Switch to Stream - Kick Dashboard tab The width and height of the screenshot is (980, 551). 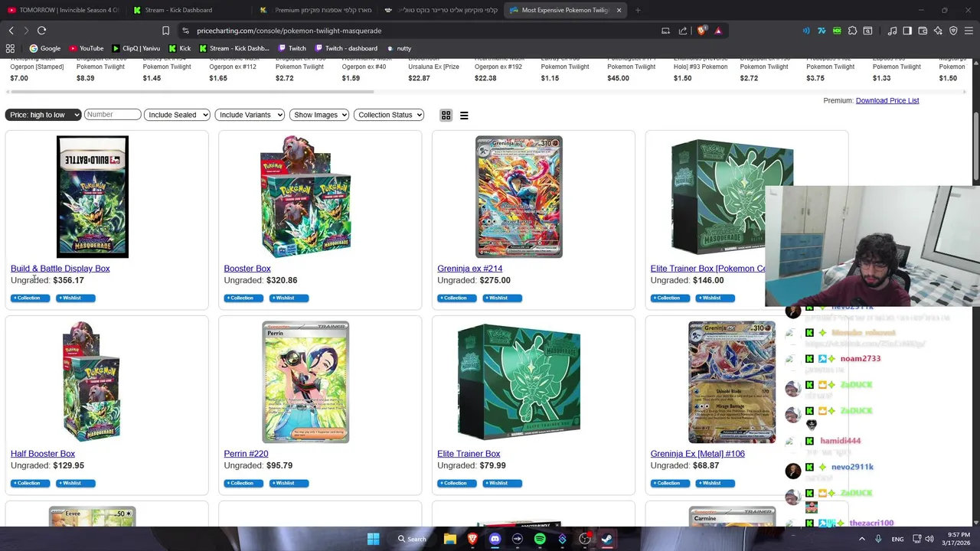[x=178, y=10]
